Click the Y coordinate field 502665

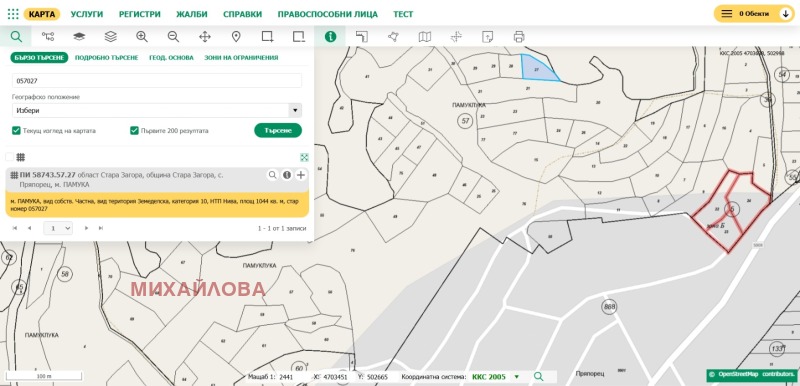point(380,377)
